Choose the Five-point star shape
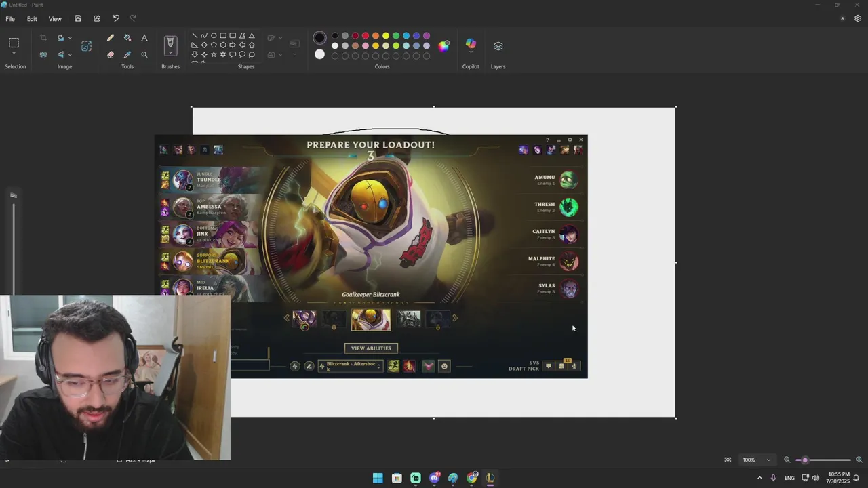This screenshot has height=488, width=868. (x=214, y=54)
